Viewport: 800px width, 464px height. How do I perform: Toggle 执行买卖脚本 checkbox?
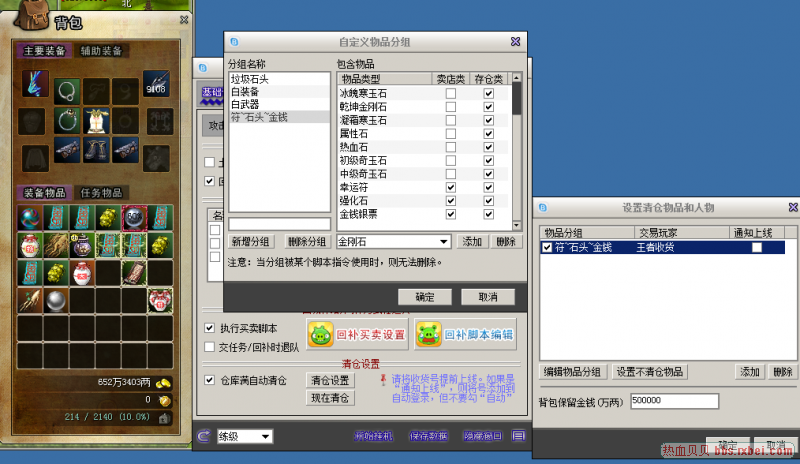click(210, 328)
